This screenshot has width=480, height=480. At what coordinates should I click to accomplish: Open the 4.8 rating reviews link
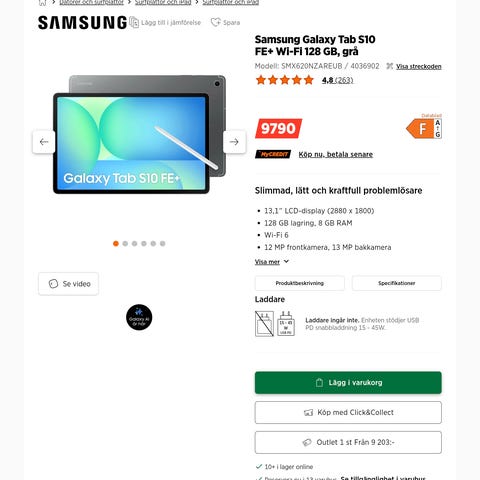click(337, 80)
